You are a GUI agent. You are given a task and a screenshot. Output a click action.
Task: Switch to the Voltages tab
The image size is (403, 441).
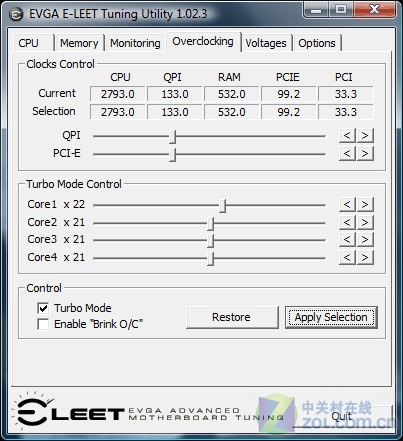point(266,43)
